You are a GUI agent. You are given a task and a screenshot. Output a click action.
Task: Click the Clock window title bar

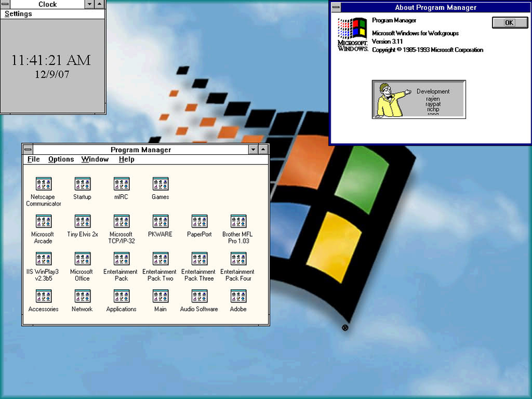(47, 4)
